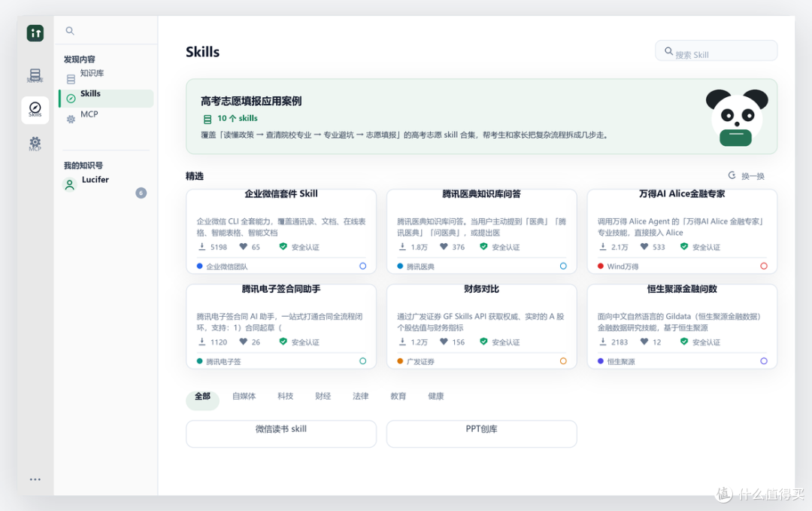Open the 腾讯电子签合同助手 card

coord(281,327)
